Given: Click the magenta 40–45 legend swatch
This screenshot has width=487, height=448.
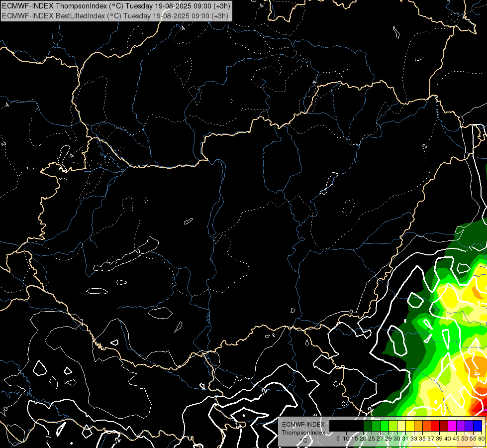Looking at the screenshot, I should coord(452,426).
